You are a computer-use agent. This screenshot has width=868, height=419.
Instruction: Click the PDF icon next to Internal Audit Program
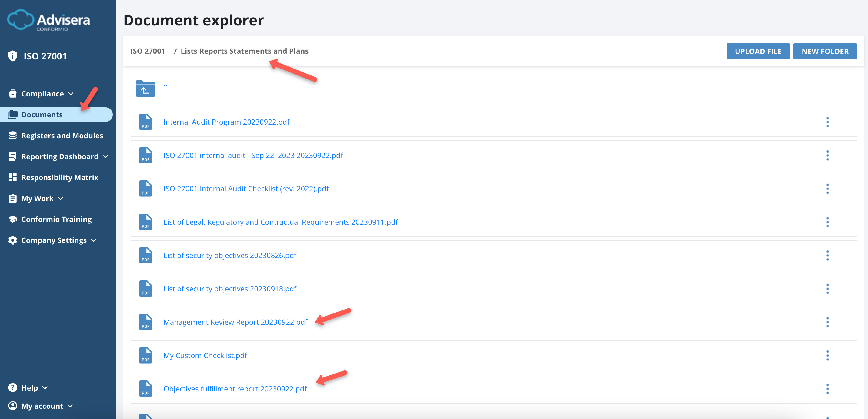pyautogui.click(x=145, y=122)
